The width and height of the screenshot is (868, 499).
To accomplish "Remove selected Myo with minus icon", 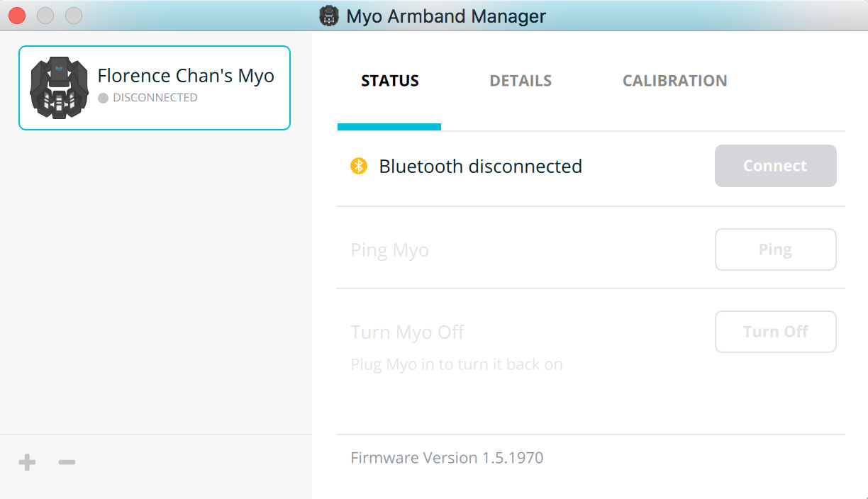I will [x=67, y=463].
